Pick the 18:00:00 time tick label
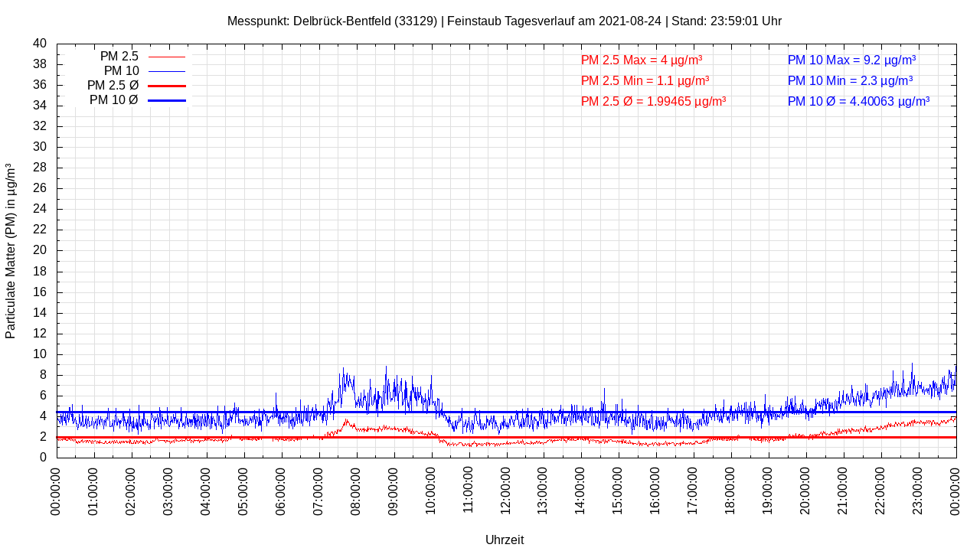Image resolution: width=980 pixels, height=551 pixels. 730,490
